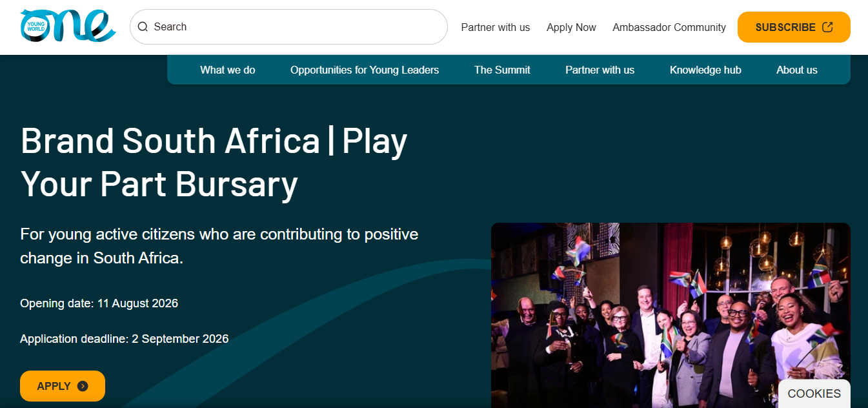Viewport: 868px width, 408px height.
Task: Select the Application deadline: 2 September 2026 text
Action: (125, 339)
